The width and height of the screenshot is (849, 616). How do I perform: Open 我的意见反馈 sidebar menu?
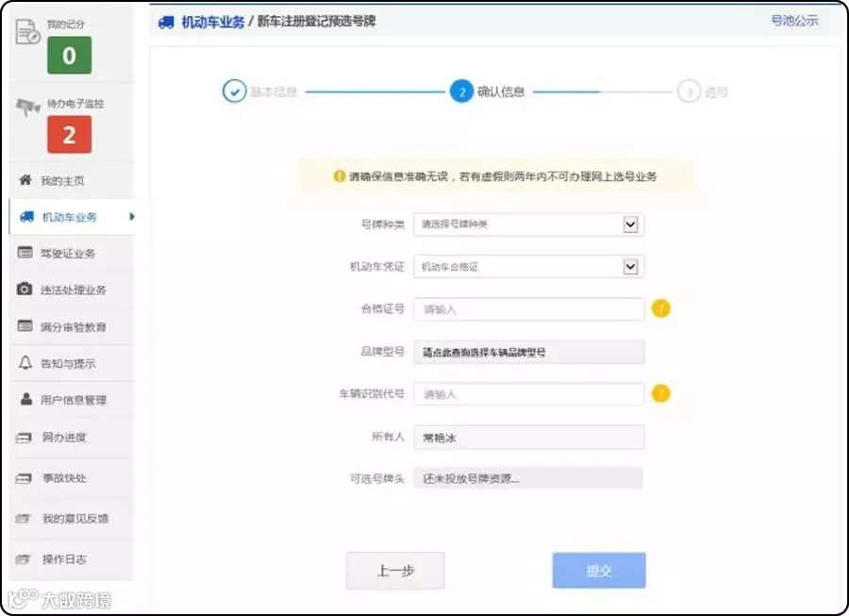point(72,519)
